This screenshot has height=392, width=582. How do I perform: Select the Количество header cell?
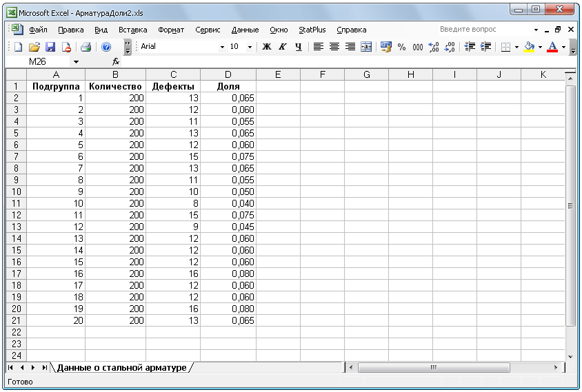[x=115, y=86]
